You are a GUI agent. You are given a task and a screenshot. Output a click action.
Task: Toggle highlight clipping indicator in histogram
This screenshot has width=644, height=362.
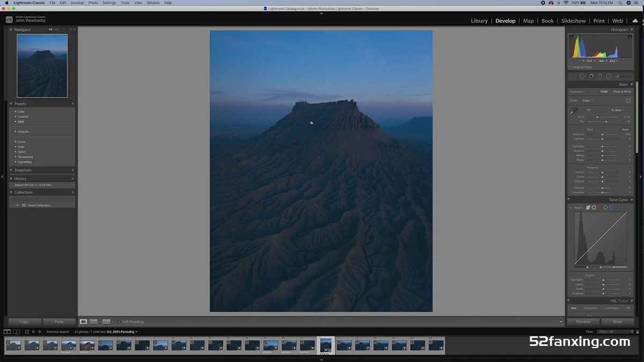tap(631, 36)
